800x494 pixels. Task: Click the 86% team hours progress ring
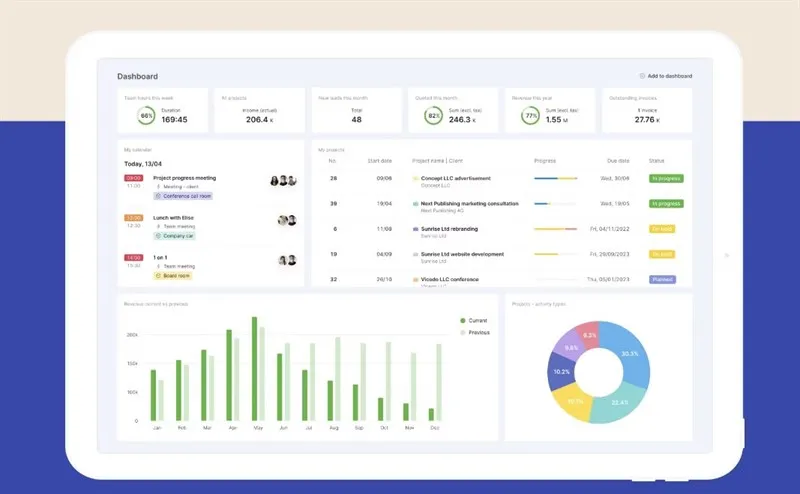(146, 116)
